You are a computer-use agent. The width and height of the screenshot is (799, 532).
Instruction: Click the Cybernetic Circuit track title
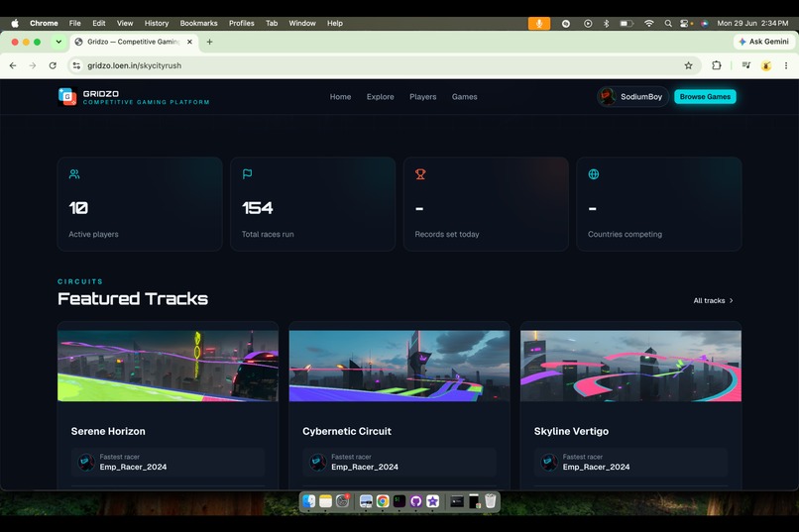tap(347, 431)
